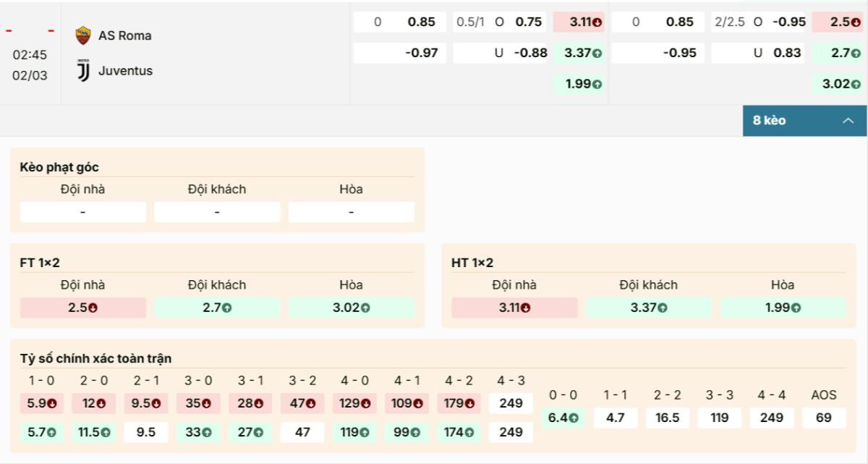Click the Juventus team logo icon
This screenshot has height=464, width=868.
[x=83, y=71]
